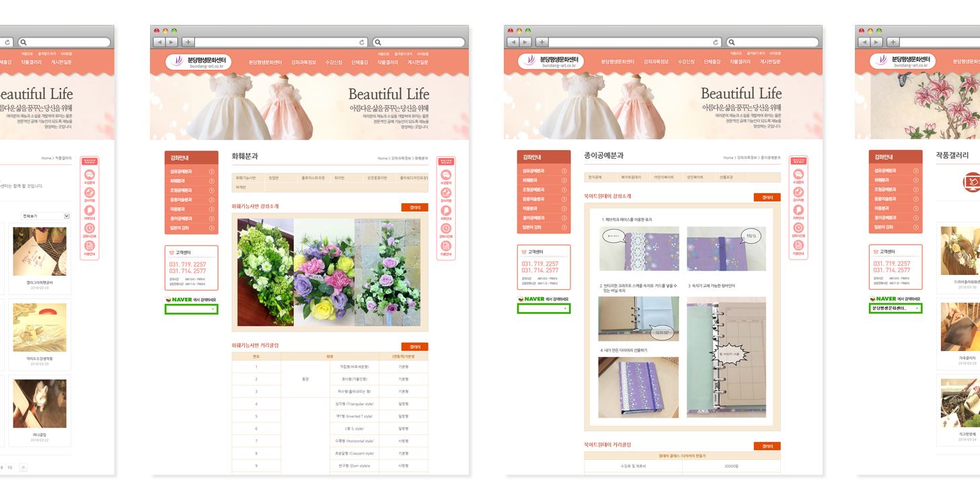This screenshot has width=980, height=503.
Task: Select the '초승달형 (Crescent style)' curriculum row
Action: click(330, 453)
